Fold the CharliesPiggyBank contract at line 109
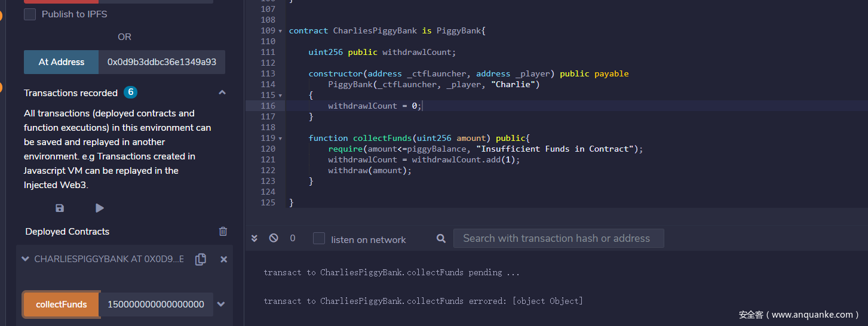Image resolution: width=868 pixels, height=326 pixels. click(280, 31)
